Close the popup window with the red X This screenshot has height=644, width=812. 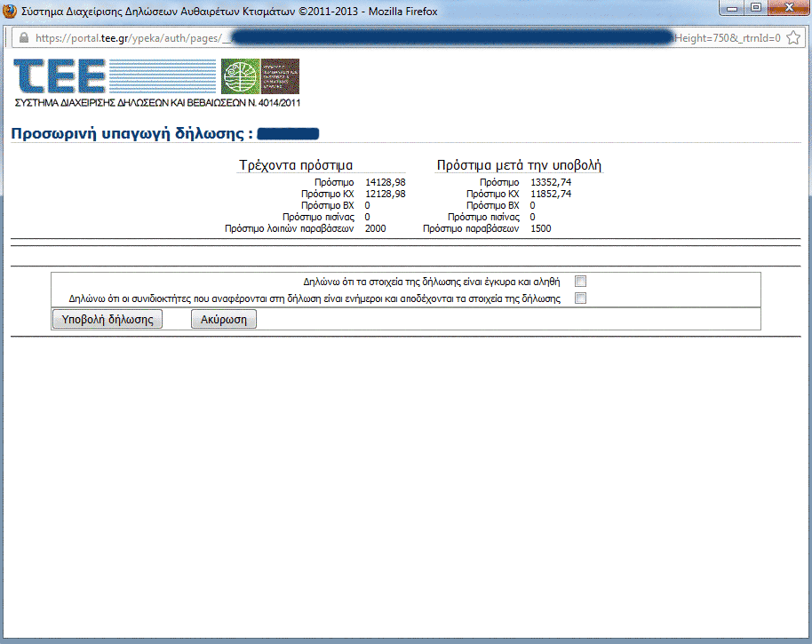coord(785,10)
